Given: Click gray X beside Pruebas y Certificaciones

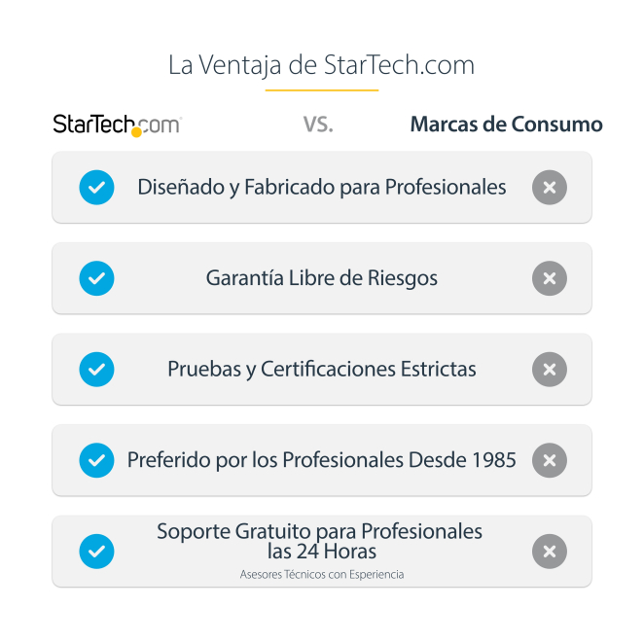Looking at the screenshot, I should tap(550, 370).
